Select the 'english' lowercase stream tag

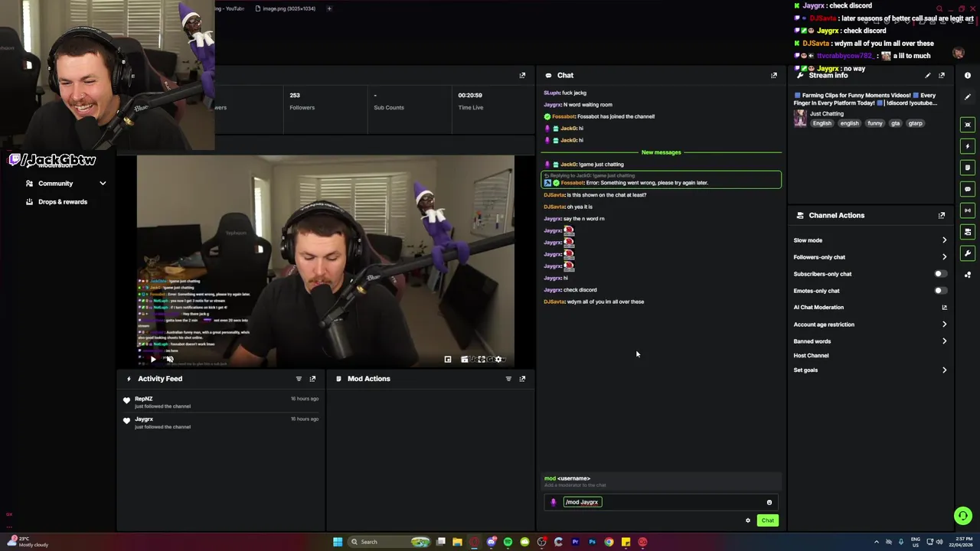click(849, 123)
